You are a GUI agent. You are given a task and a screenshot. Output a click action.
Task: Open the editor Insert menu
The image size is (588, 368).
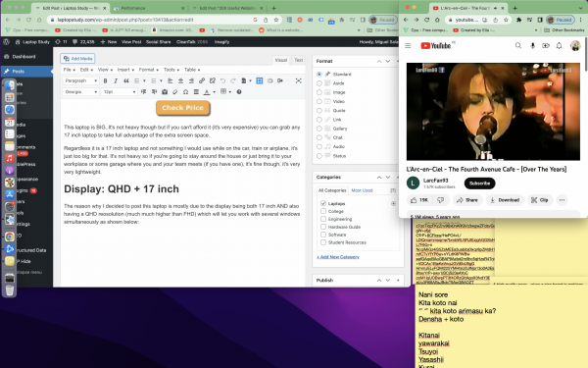click(x=125, y=70)
